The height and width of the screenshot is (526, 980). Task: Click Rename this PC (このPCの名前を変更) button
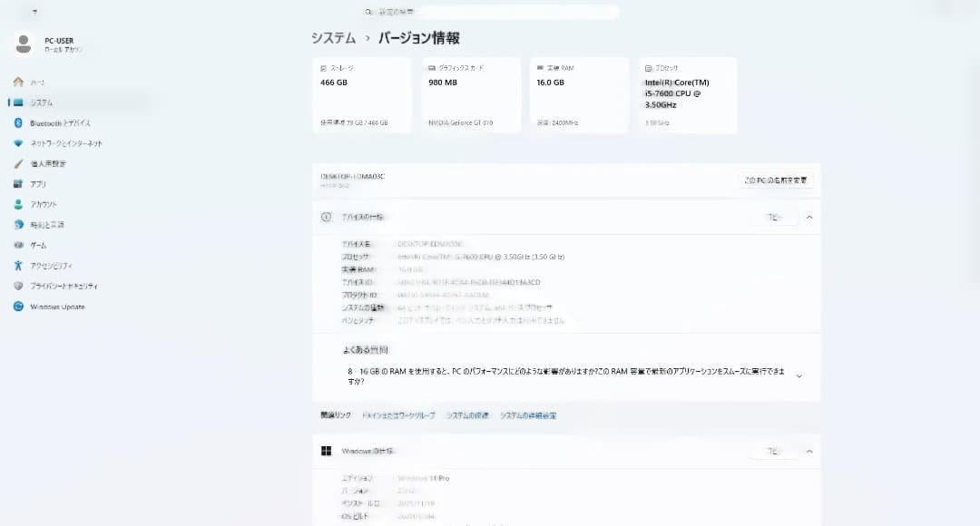[x=776, y=180]
